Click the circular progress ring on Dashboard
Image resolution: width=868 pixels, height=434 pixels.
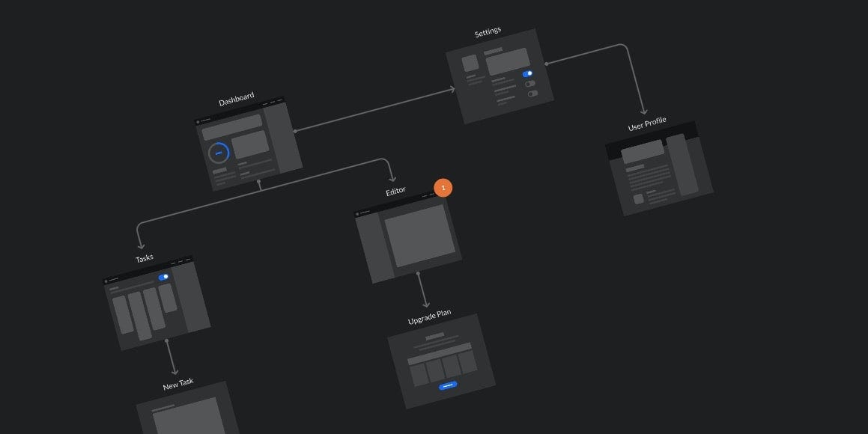[220, 153]
